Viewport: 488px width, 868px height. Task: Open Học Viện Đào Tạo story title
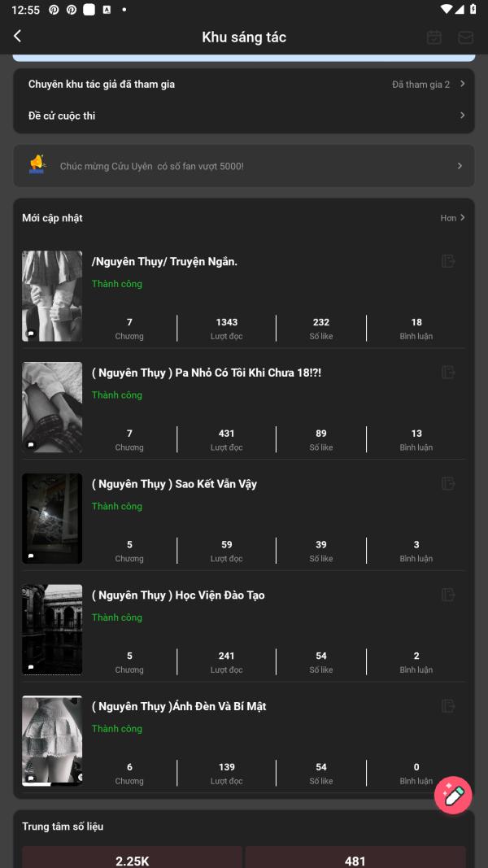click(x=178, y=595)
